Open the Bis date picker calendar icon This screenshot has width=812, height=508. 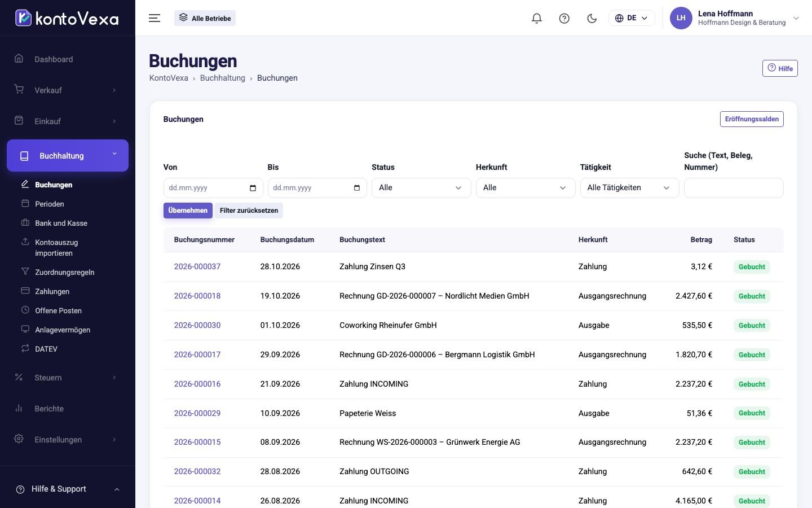point(357,188)
